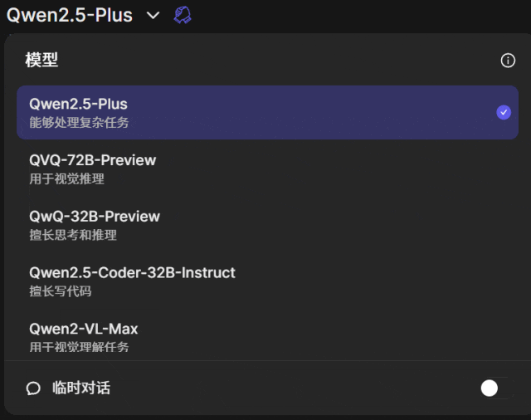Pick the Qwen2-VL-Max model
This screenshot has width=531, height=420.
pyautogui.click(x=83, y=329)
